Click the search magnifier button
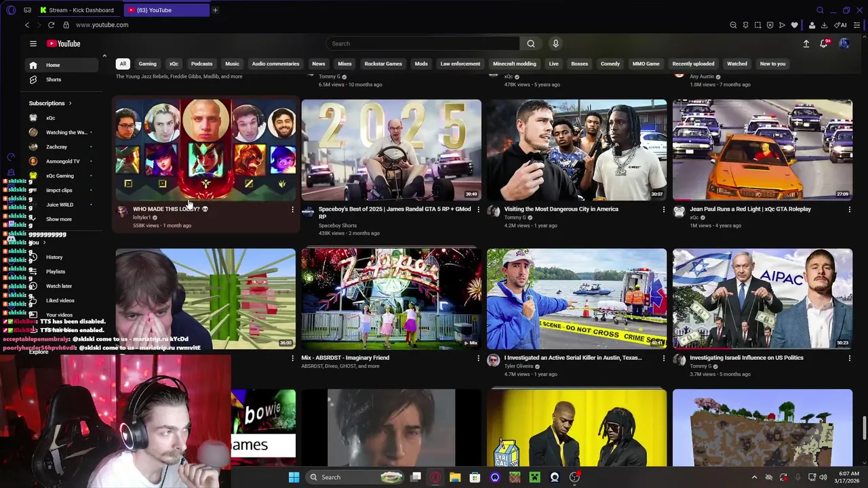 coord(531,43)
